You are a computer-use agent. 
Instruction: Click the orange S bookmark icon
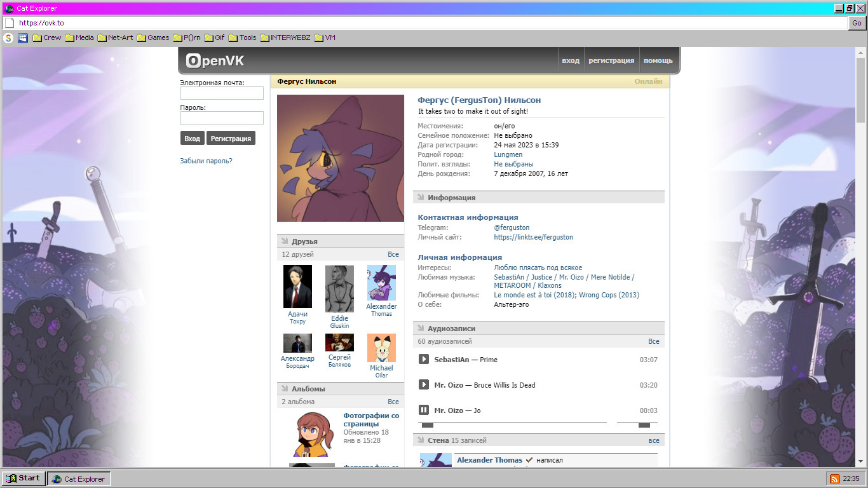pos(8,38)
